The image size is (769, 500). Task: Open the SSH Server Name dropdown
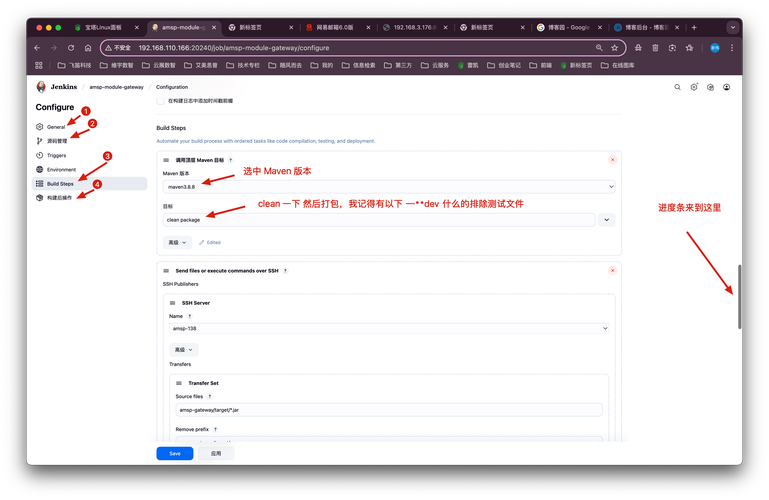coord(388,328)
